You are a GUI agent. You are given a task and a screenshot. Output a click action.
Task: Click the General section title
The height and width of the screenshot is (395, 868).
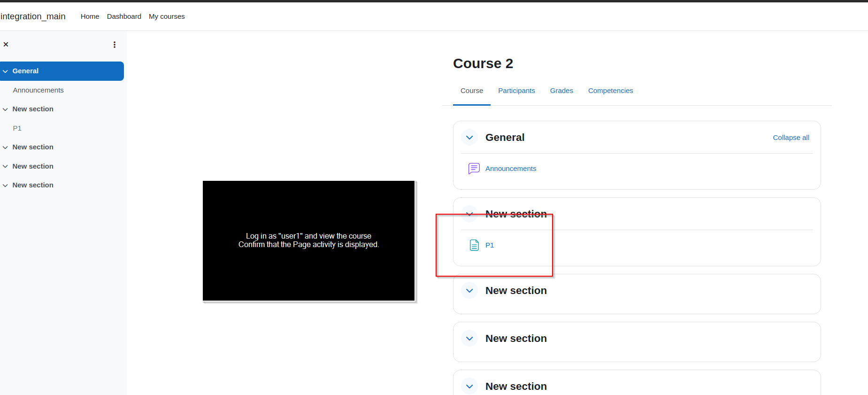[505, 138]
